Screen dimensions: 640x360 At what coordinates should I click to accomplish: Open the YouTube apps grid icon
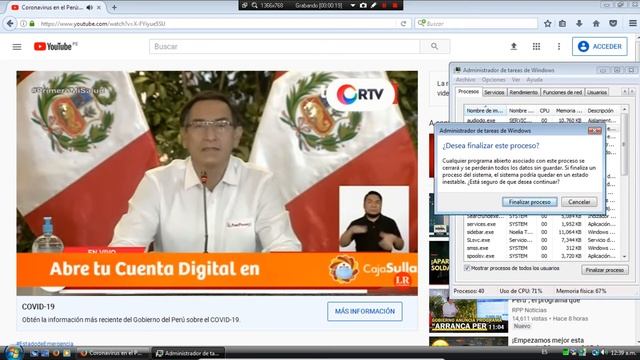click(536, 47)
